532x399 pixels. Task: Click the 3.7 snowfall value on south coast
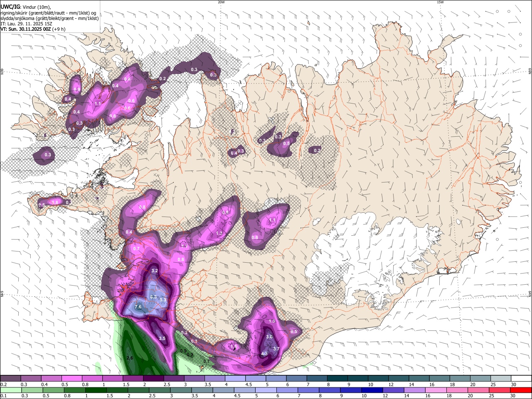pyautogui.click(x=276, y=349)
